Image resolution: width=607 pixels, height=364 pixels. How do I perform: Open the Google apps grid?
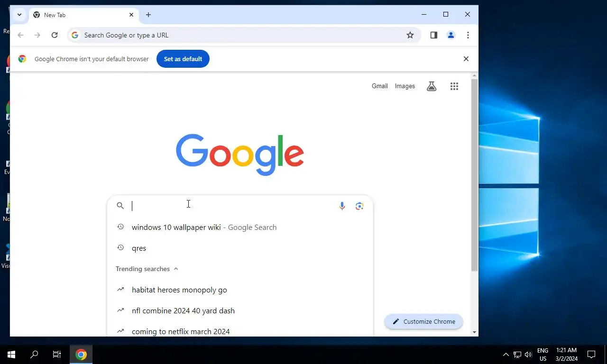454,86
